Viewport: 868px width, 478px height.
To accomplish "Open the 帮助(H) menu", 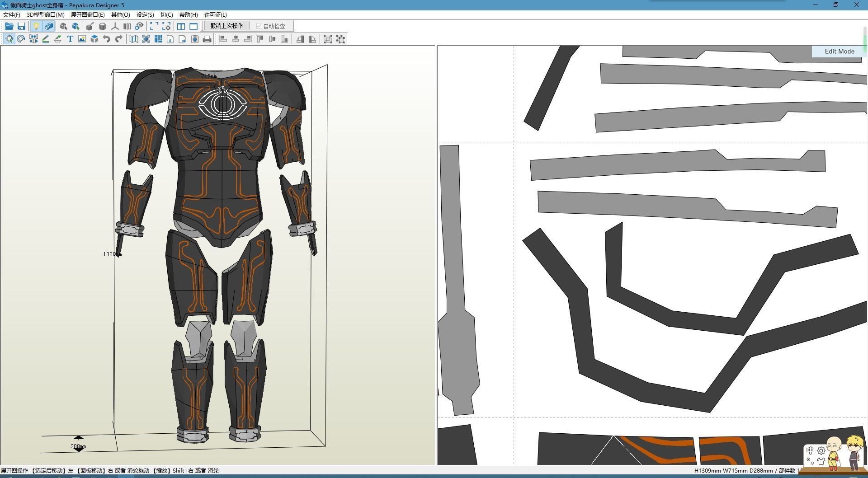I will (x=189, y=15).
